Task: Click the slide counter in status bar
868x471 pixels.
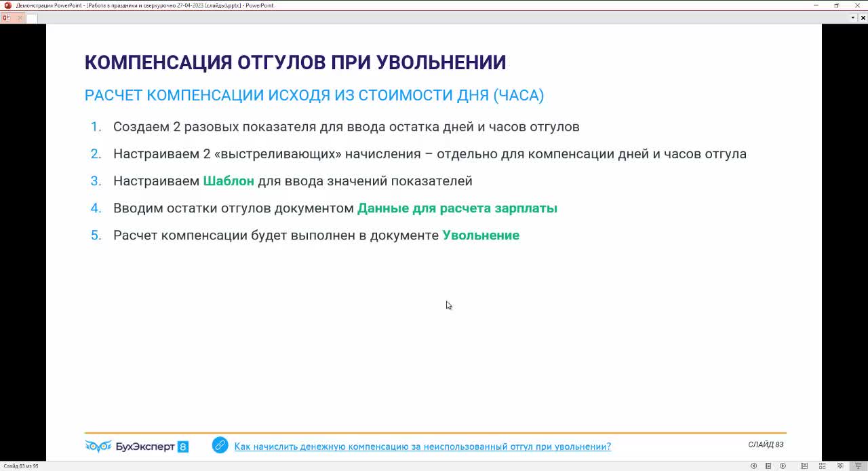Action: pyautogui.click(x=19, y=466)
